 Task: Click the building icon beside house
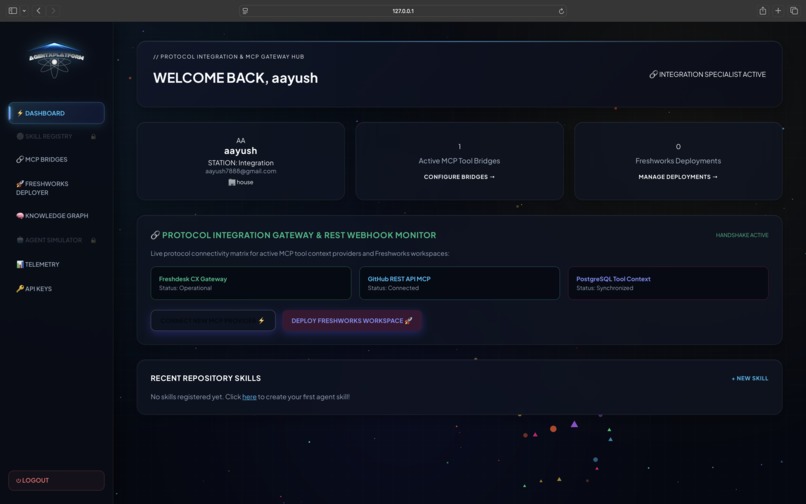tap(231, 182)
